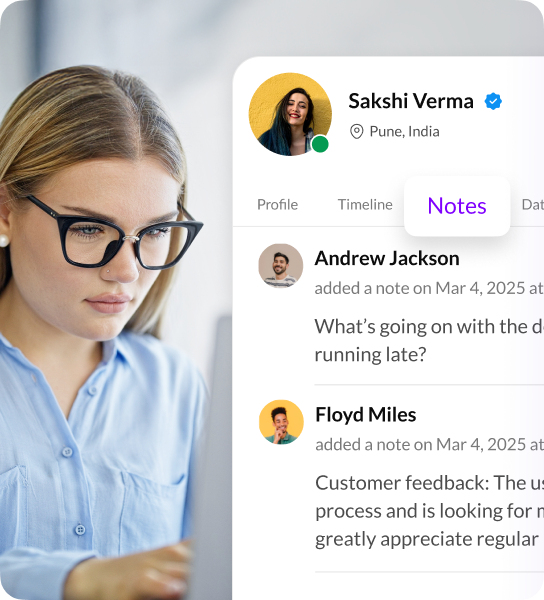Image resolution: width=544 pixels, height=600 pixels.
Task: Click the blue verified badge icon
Action: 493,101
